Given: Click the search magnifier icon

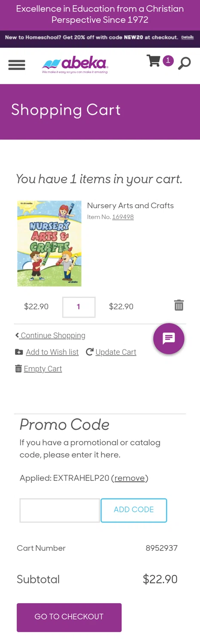Looking at the screenshot, I should click(x=184, y=63).
